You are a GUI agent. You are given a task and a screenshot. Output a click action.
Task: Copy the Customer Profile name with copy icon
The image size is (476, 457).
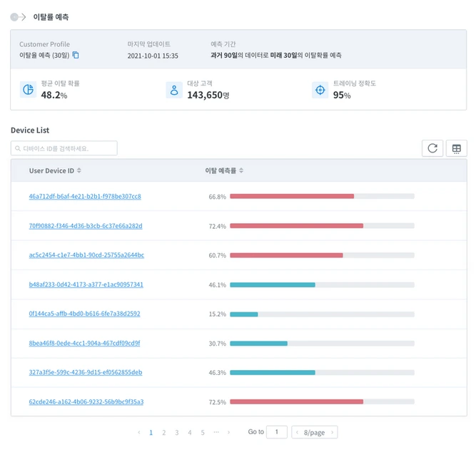pyautogui.click(x=76, y=55)
